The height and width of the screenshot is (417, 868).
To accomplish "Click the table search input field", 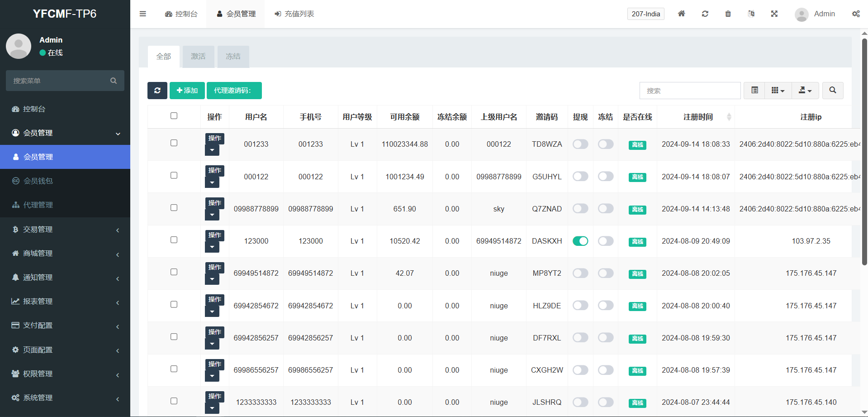I will pyautogui.click(x=690, y=91).
